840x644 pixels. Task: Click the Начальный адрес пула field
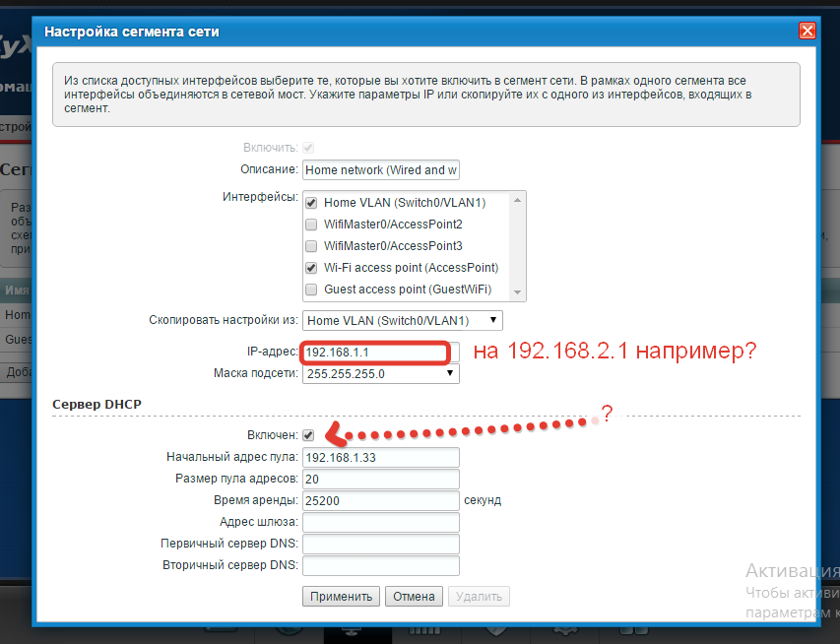[381, 457]
